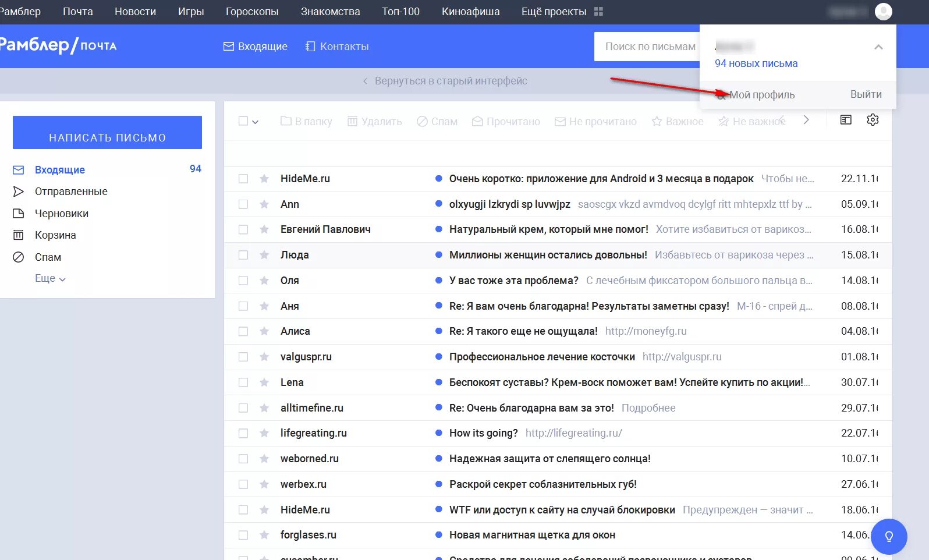
Task: Star the message from Алиса
Action: point(264,331)
